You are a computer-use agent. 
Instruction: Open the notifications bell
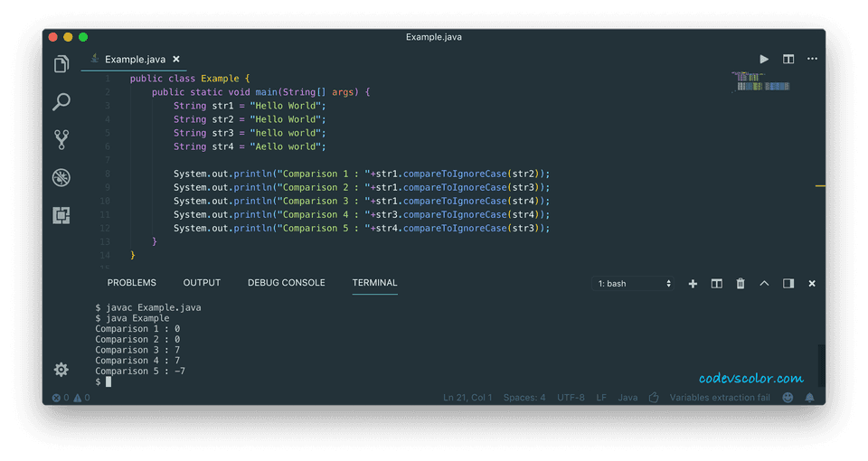(x=809, y=398)
